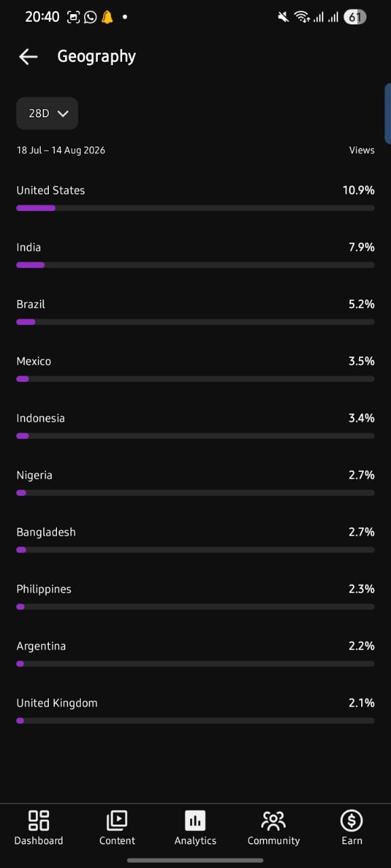Viewport: 391px width, 868px height.
Task: Tap the WhatsApp notification icon in status bar
Action: (90, 17)
